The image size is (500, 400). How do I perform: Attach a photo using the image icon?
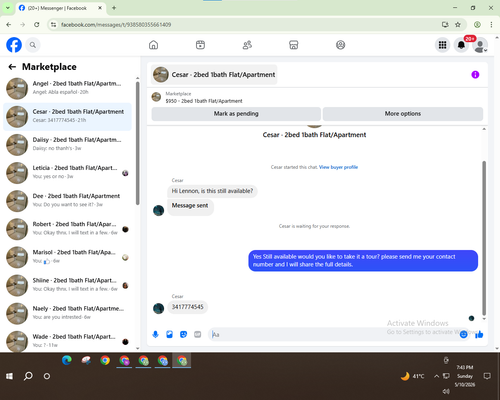tap(169, 334)
